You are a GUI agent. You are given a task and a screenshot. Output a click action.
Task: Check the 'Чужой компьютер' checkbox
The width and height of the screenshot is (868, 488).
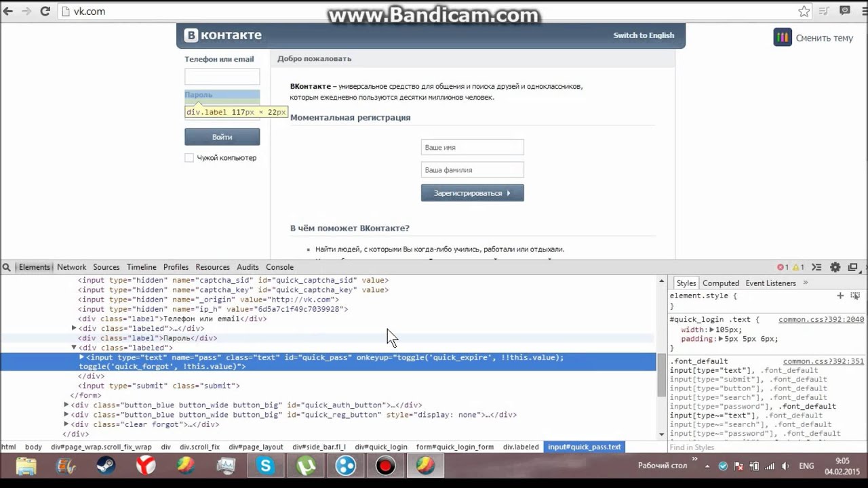189,158
